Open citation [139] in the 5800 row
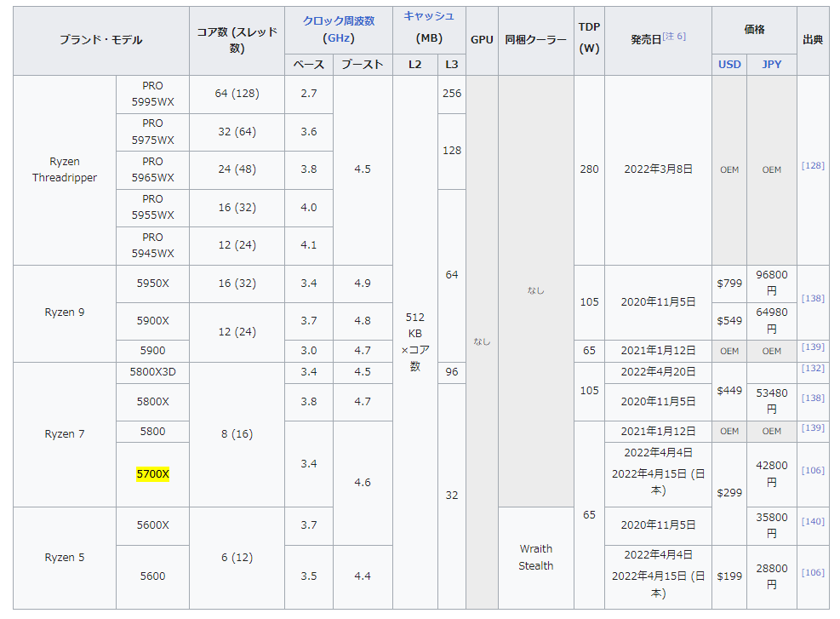This screenshot has width=840, height=619. tap(813, 427)
